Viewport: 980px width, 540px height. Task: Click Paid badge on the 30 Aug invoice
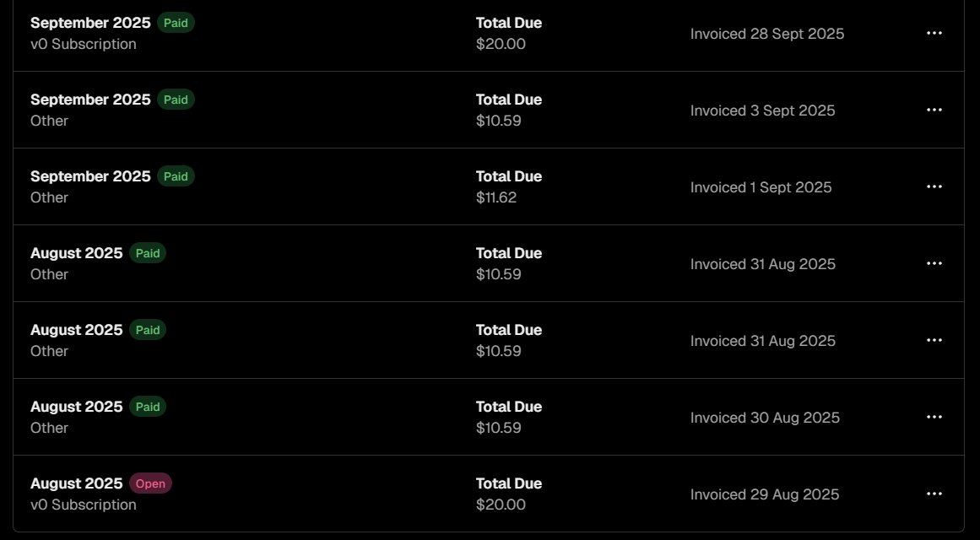point(148,407)
